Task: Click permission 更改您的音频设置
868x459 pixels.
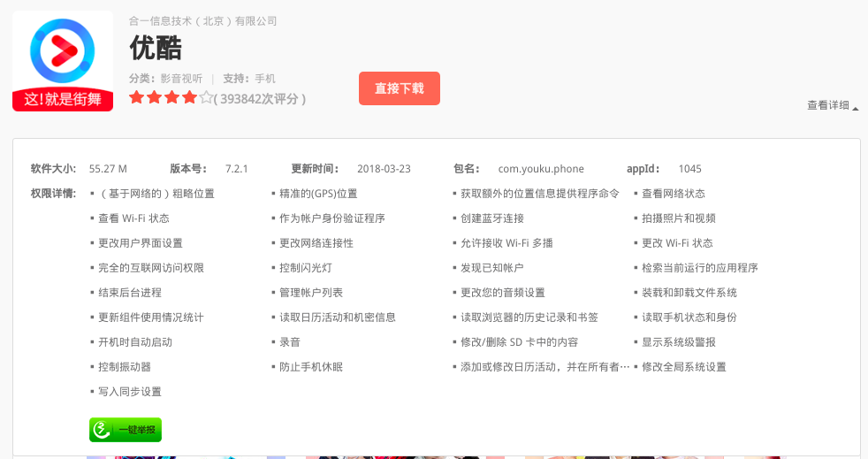Action: pos(503,293)
